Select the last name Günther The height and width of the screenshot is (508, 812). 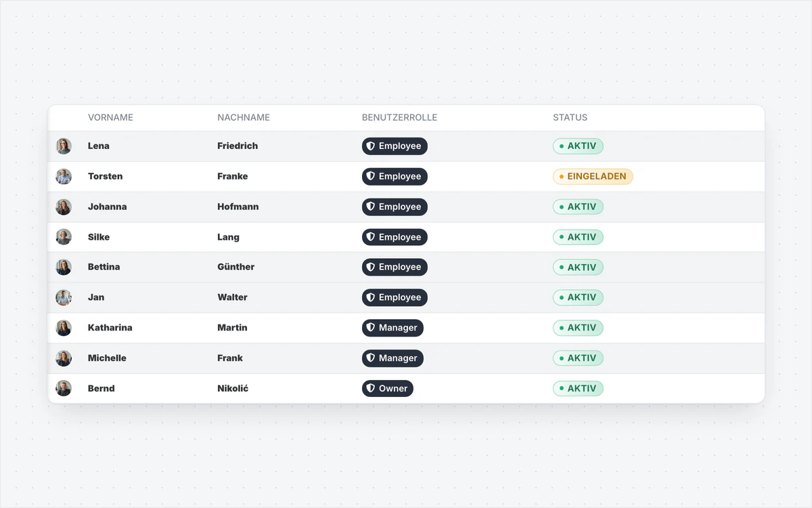pos(235,267)
